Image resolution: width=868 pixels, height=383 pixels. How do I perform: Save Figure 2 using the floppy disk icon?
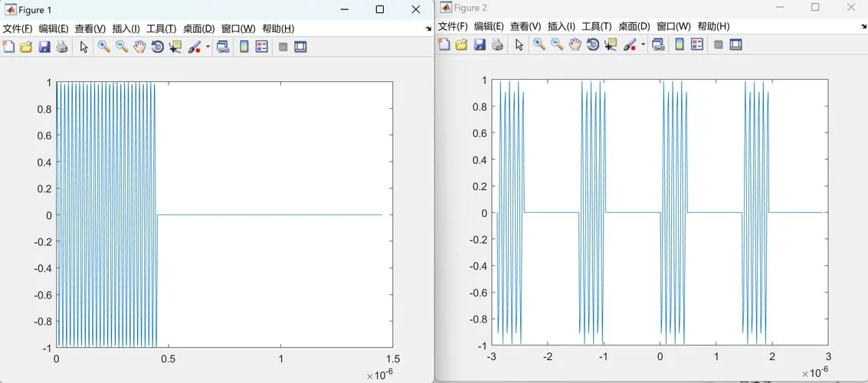point(480,45)
